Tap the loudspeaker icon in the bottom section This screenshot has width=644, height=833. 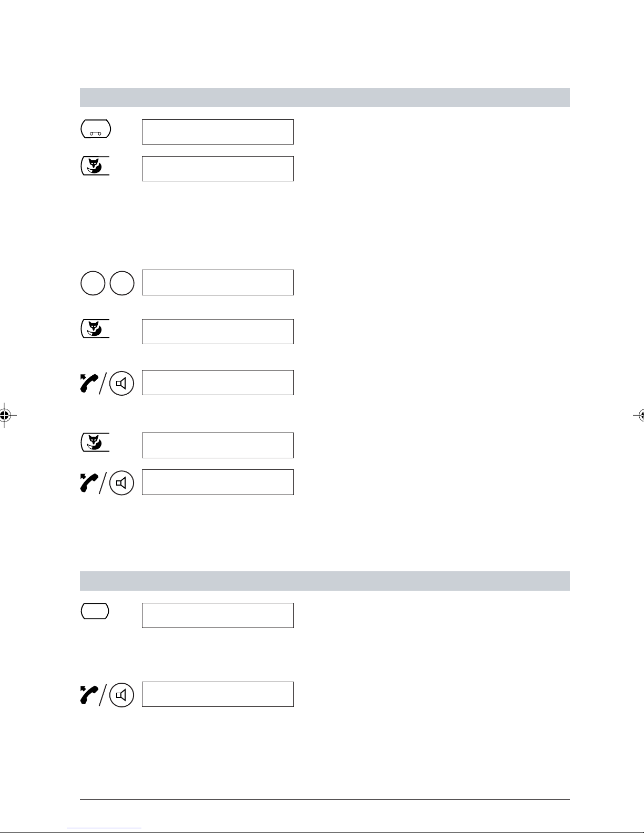coord(121,695)
